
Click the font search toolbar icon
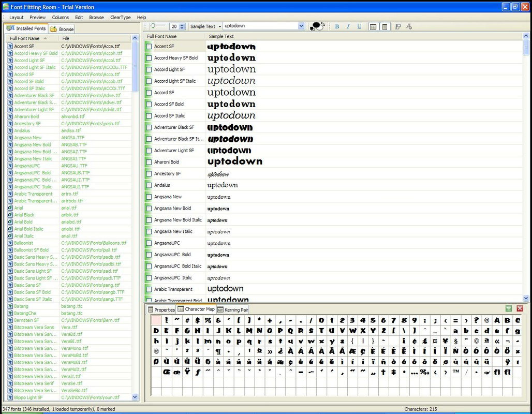[398, 26]
